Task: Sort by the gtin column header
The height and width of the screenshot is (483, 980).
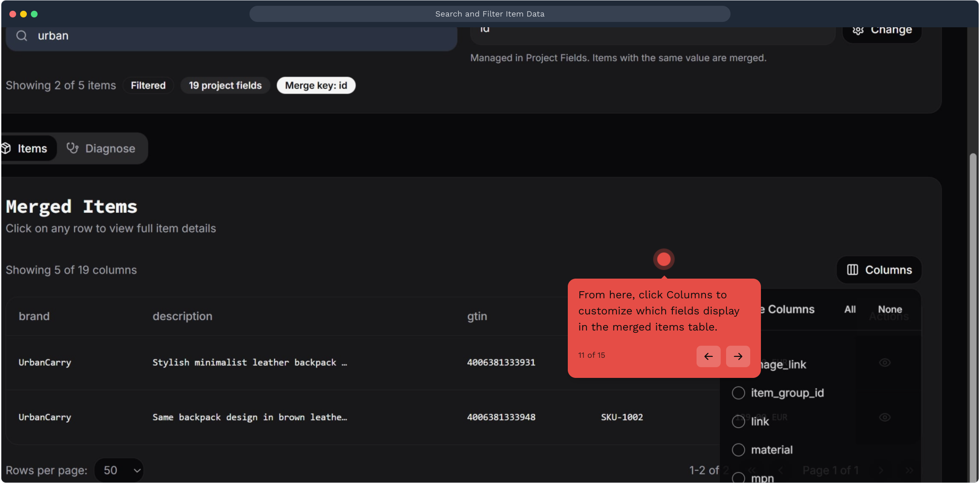Action: coord(477,316)
